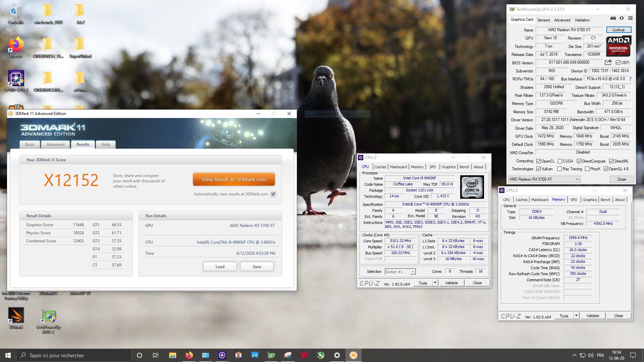The height and width of the screenshot is (362, 644).
Task: Click the Save button in 3DMark
Action: [257, 267]
